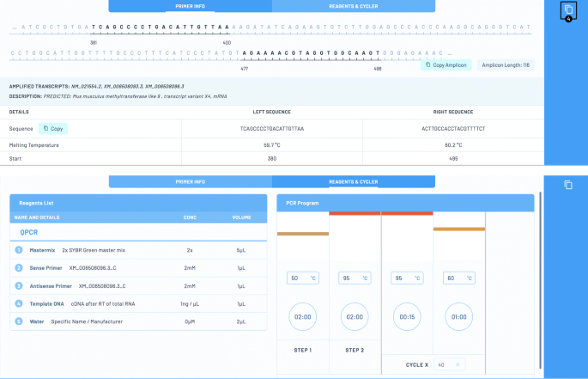Select the 01:00 duration circle
Image resolution: width=588 pixels, height=379 pixels.
pyautogui.click(x=458, y=316)
